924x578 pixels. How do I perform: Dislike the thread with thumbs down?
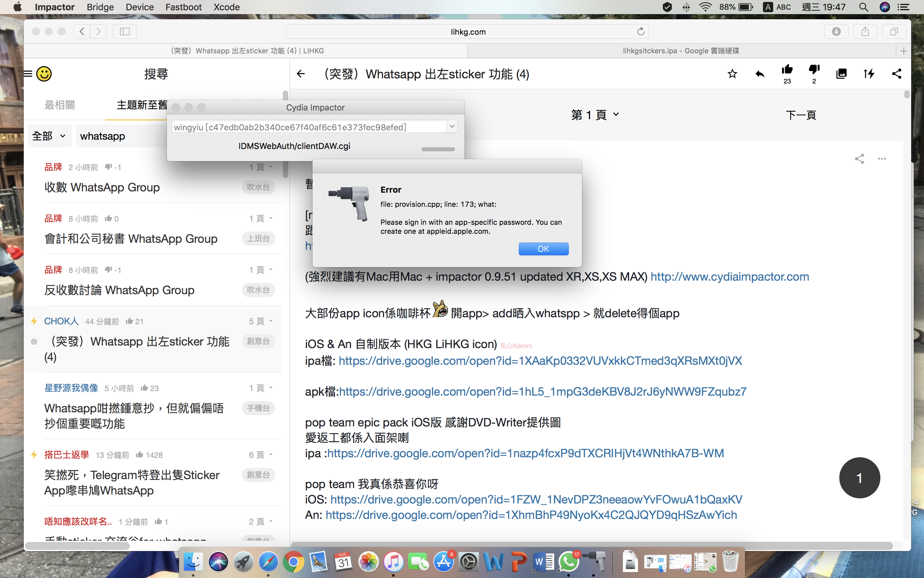[814, 70]
